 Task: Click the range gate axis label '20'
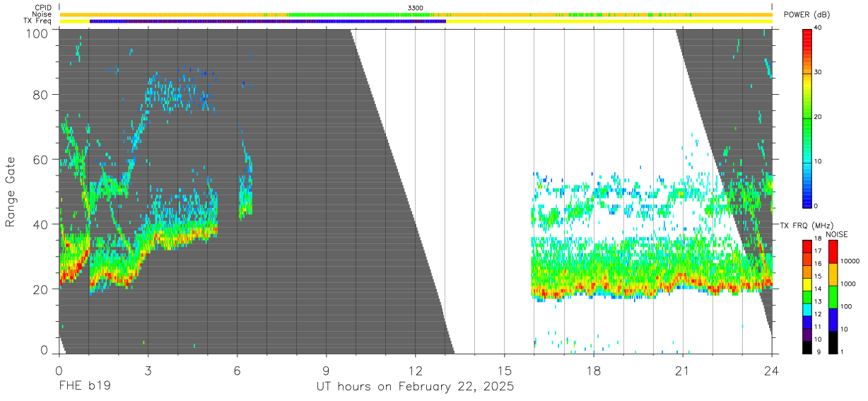[x=42, y=289]
